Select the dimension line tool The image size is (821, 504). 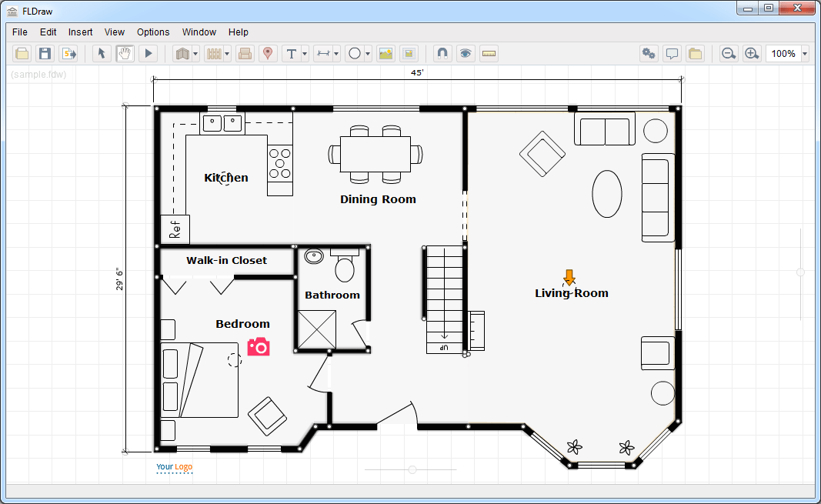click(x=323, y=53)
